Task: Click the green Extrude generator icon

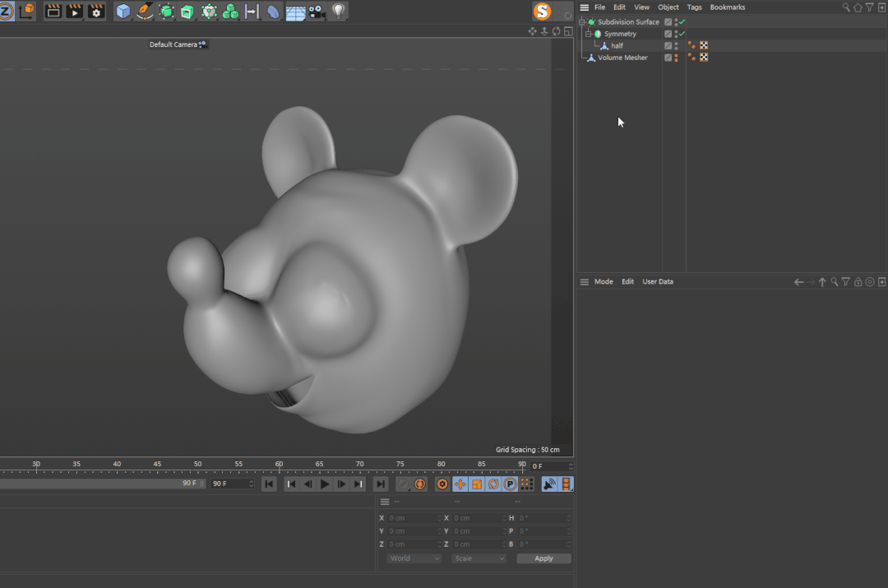Action: coord(187,11)
